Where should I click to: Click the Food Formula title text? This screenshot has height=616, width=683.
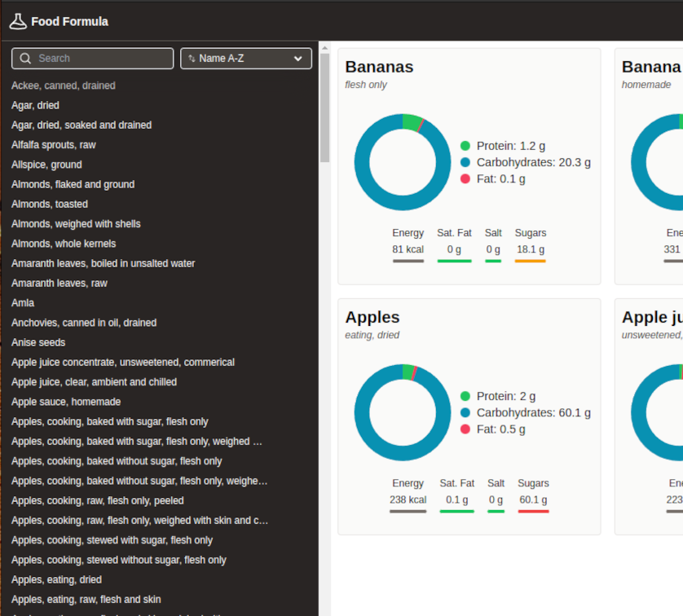tap(69, 21)
